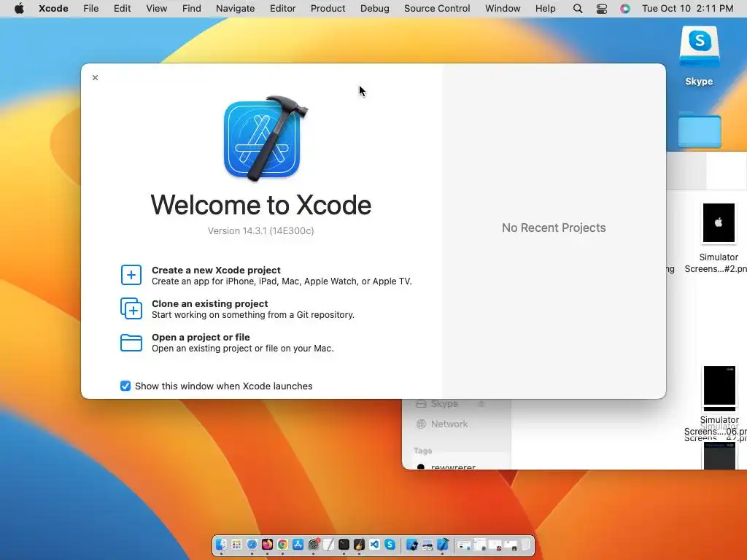
Task: Open the Window menu
Action: point(503,9)
